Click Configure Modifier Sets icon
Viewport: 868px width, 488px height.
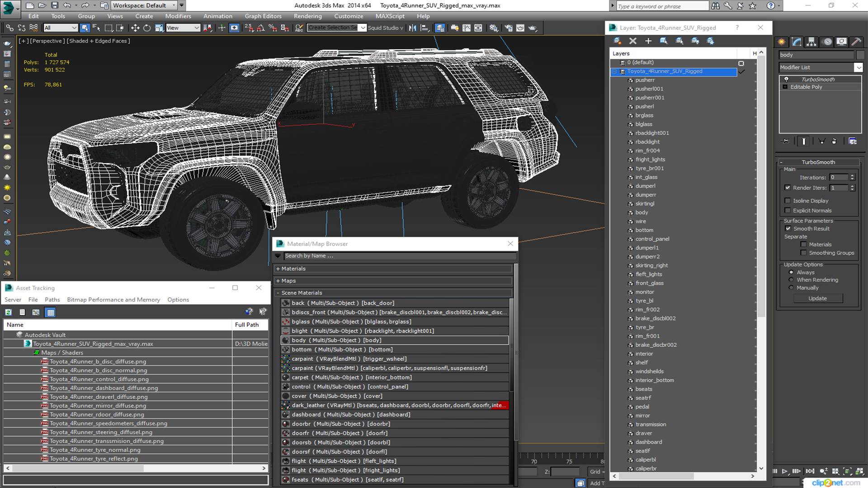pos(853,141)
